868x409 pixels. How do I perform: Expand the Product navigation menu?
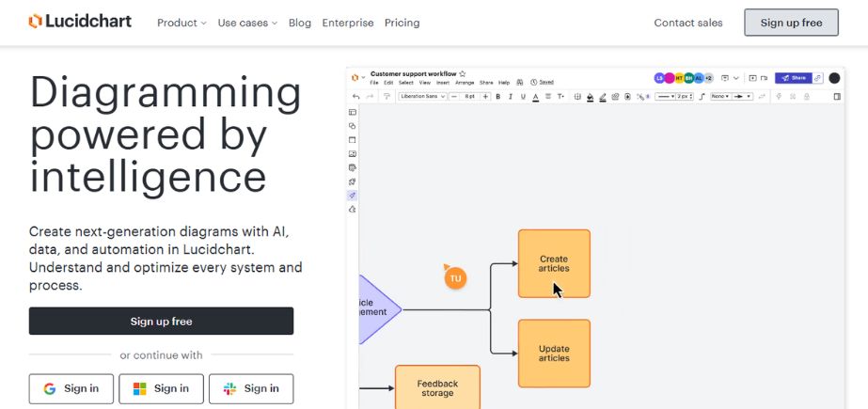coord(181,23)
